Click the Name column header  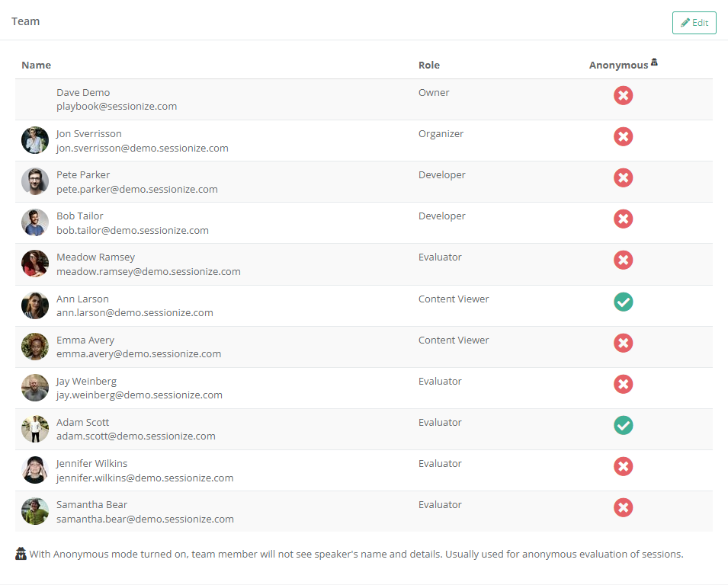(x=36, y=66)
